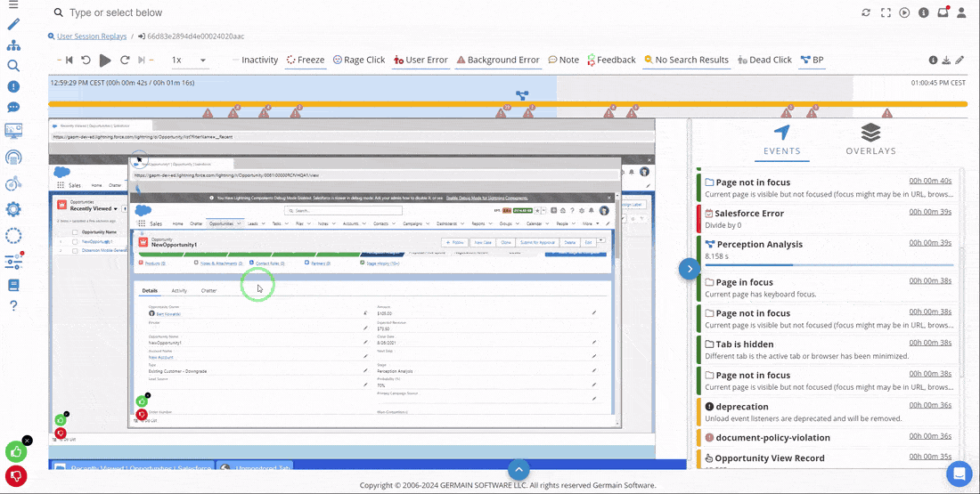The height and width of the screenshot is (494, 980).
Task: Click the first warning triangle on timeline
Action: click(x=208, y=114)
